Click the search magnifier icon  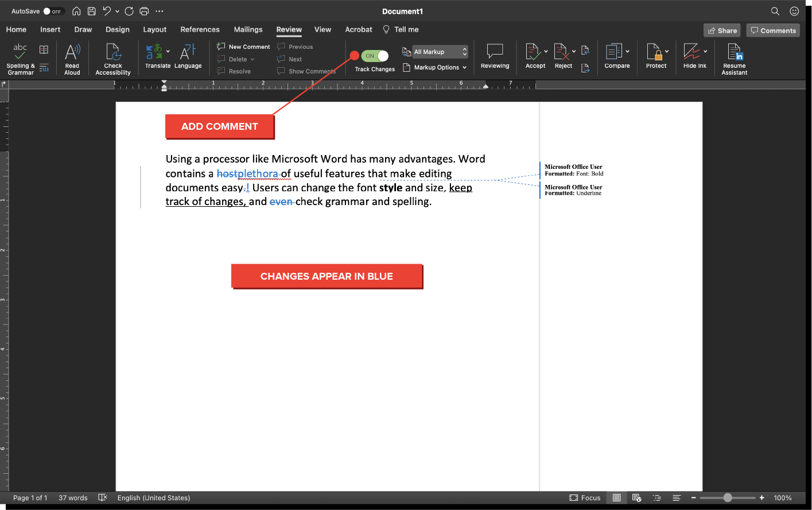click(x=775, y=11)
